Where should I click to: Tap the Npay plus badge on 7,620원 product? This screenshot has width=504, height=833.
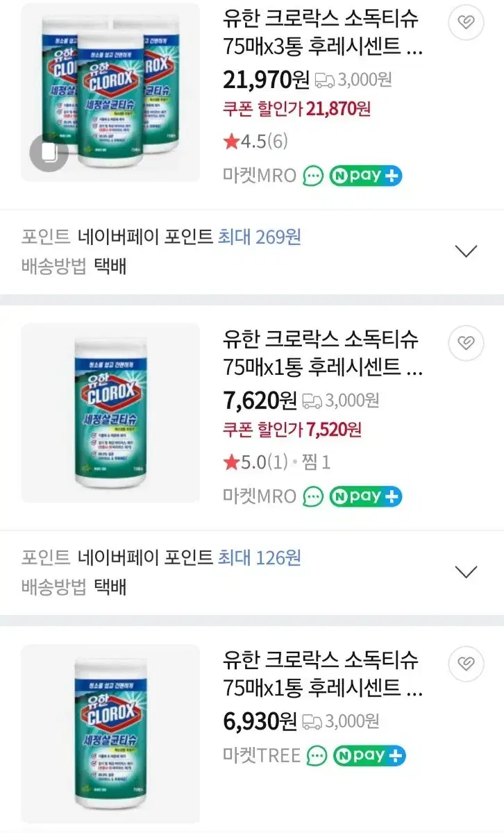(366, 496)
